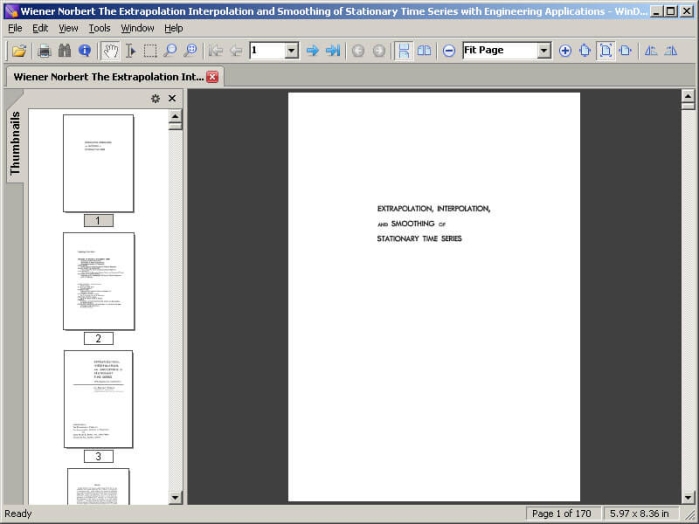Click the thumbnails scrollbar thumb
The image size is (699, 524).
[x=175, y=127]
